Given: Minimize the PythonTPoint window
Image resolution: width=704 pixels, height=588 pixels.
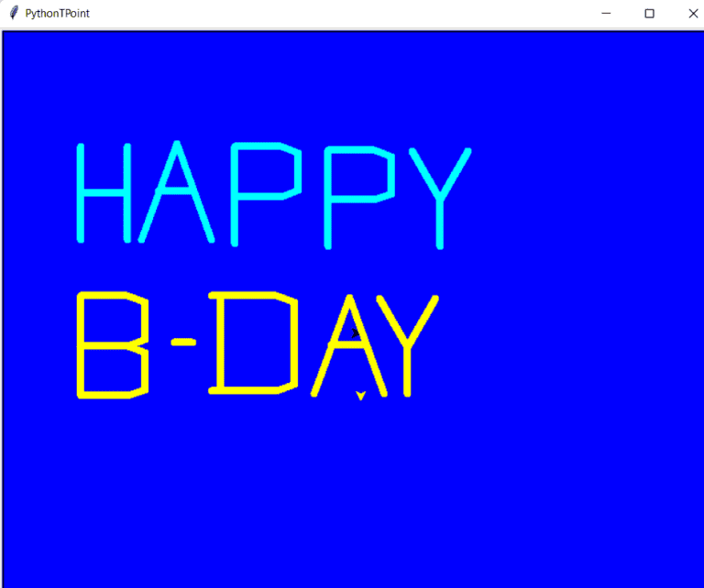Looking at the screenshot, I should [x=605, y=14].
